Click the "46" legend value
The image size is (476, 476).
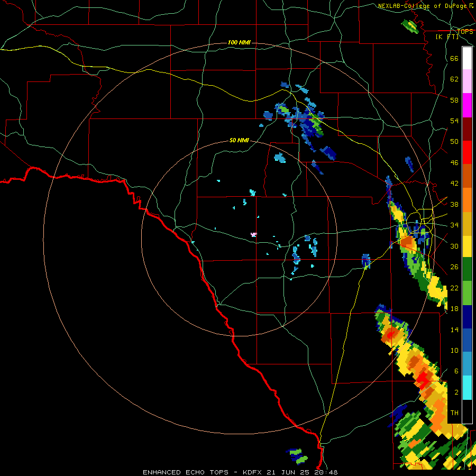coord(454,163)
